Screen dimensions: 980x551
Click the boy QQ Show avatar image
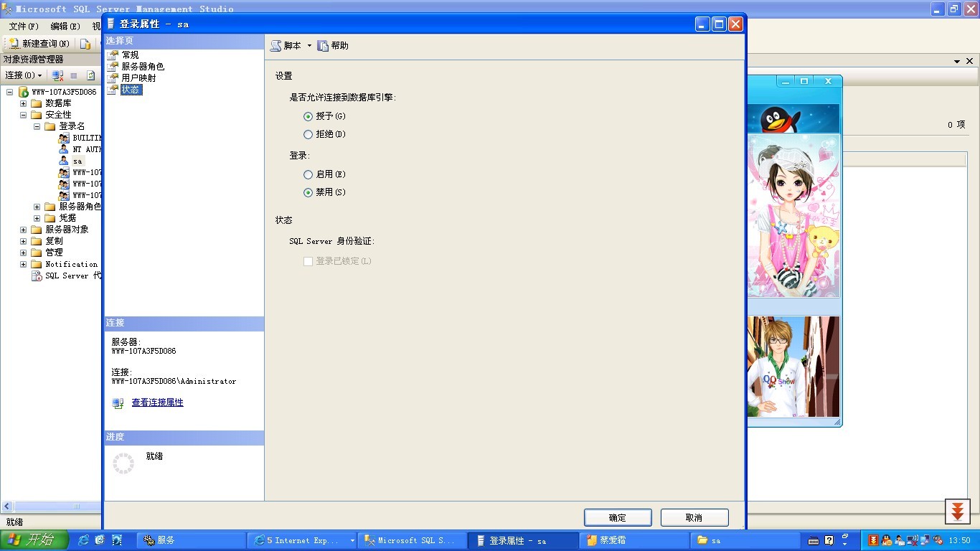[793, 367]
